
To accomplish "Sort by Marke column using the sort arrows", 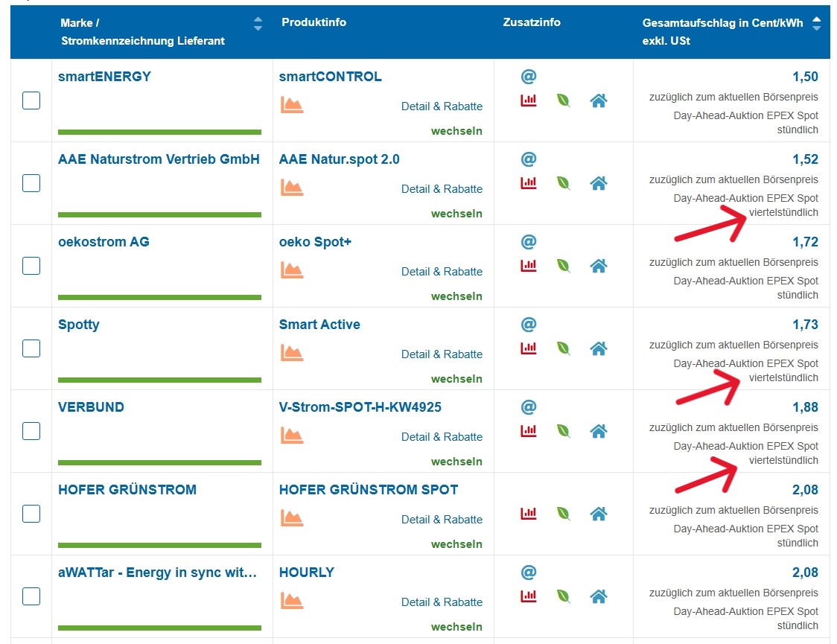I will (258, 24).
